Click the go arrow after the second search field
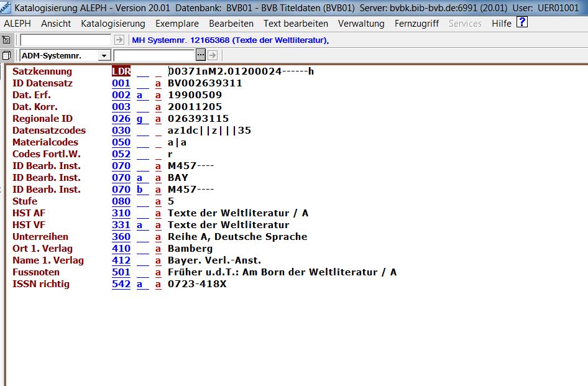Image resolution: width=588 pixels, height=386 pixels. [212, 55]
